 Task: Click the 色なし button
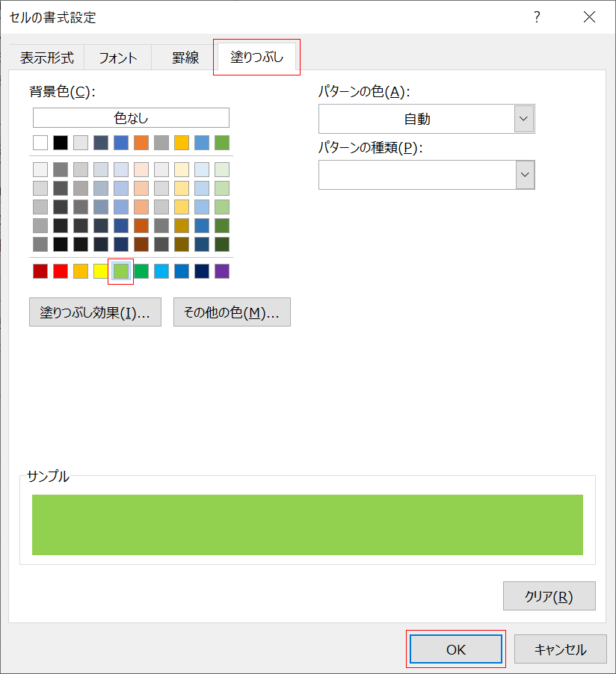[x=130, y=117]
